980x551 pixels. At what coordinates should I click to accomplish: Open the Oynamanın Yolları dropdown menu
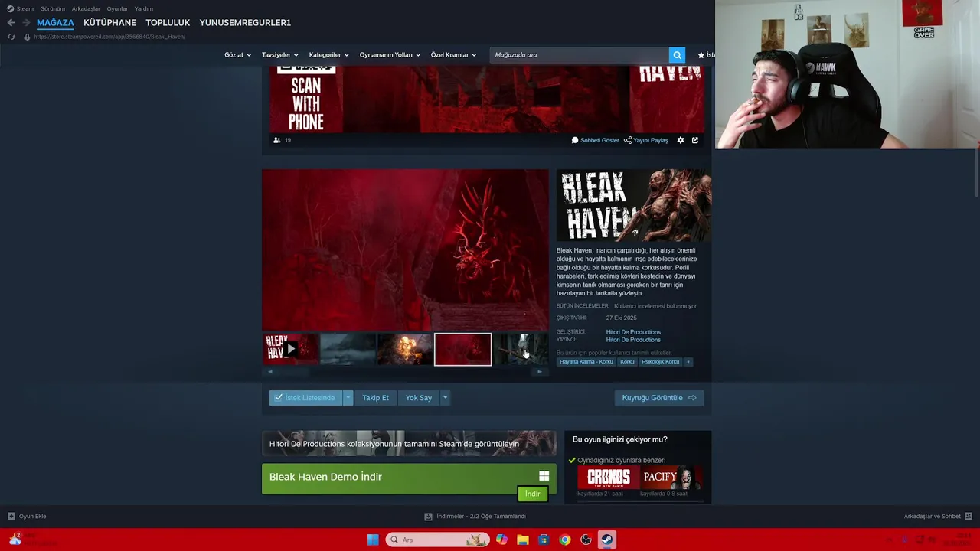(390, 55)
